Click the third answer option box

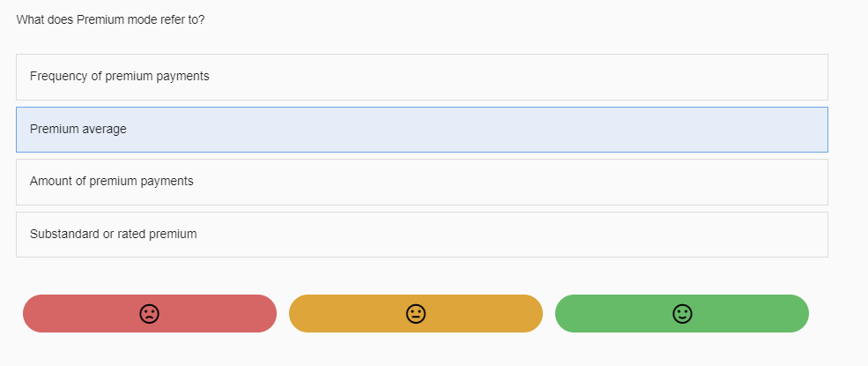click(421, 182)
